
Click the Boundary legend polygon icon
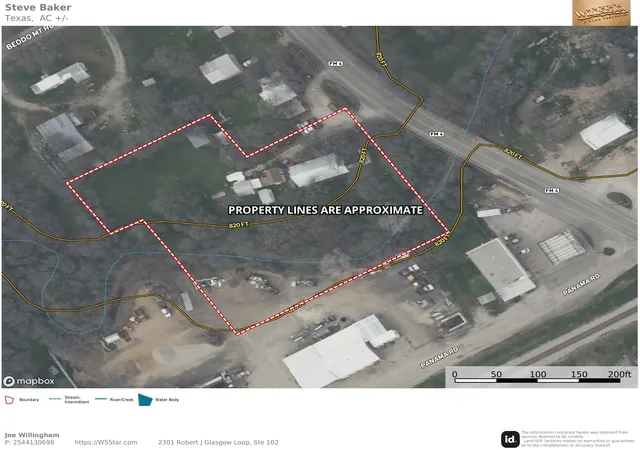click(9, 400)
